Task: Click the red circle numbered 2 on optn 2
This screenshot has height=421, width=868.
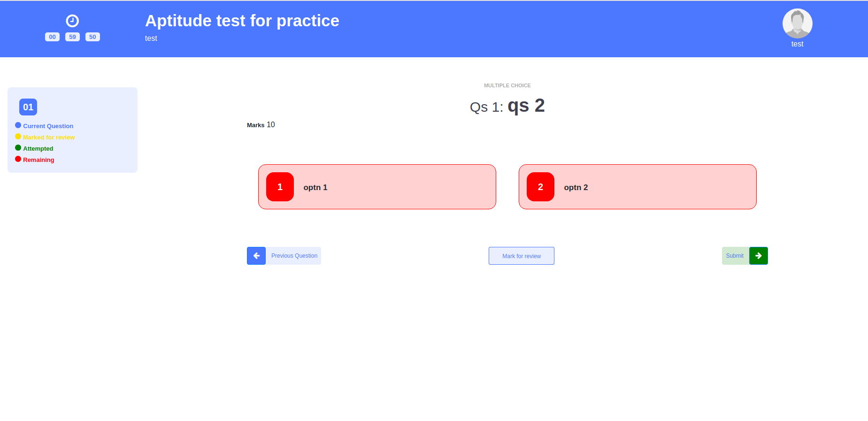Action: (540, 187)
